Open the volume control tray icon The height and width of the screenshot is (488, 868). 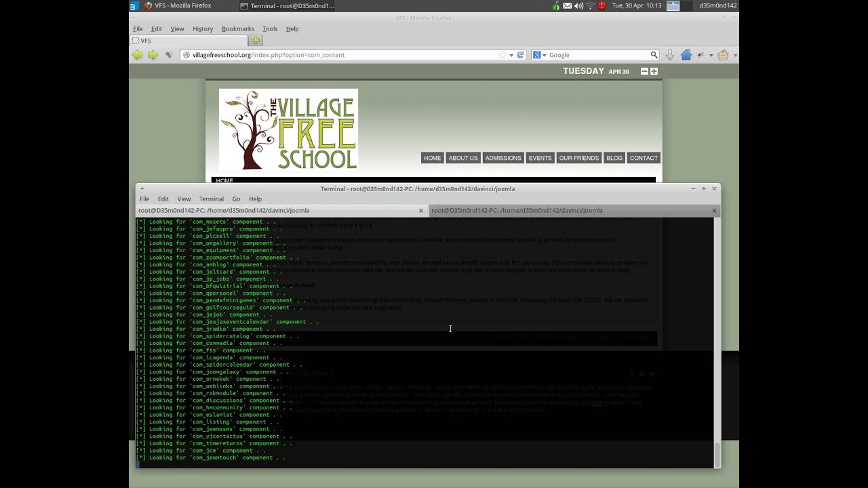(x=578, y=5)
